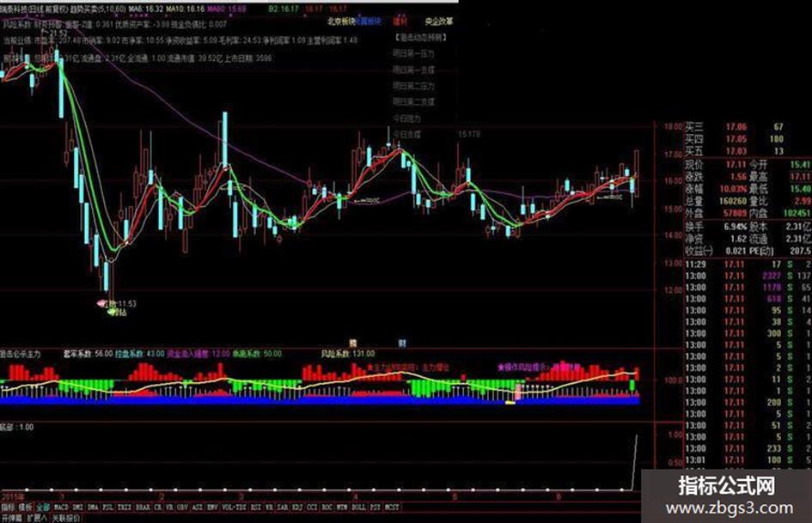This screenshot has height=523, width=812.
Task: Click the 2015年 date axis label
Action: (x=12, y=496)
